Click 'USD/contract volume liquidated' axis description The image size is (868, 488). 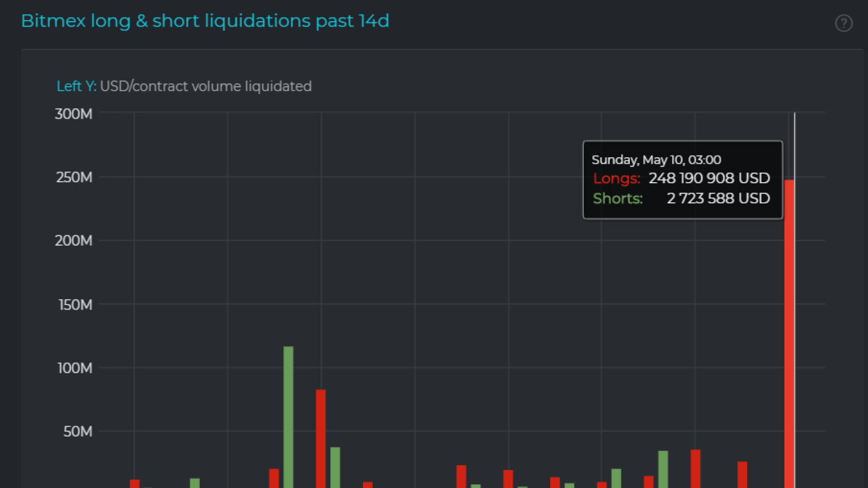click(206, 86)
